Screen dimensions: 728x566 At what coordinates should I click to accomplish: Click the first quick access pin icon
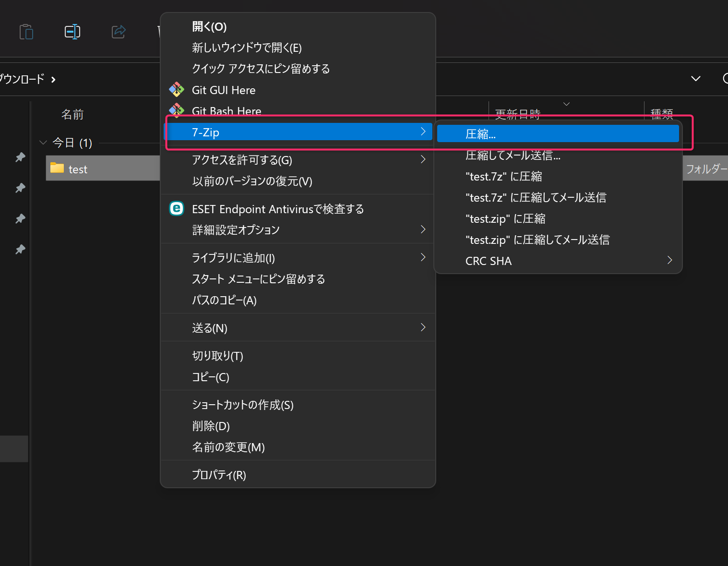(x=20, y=157)
